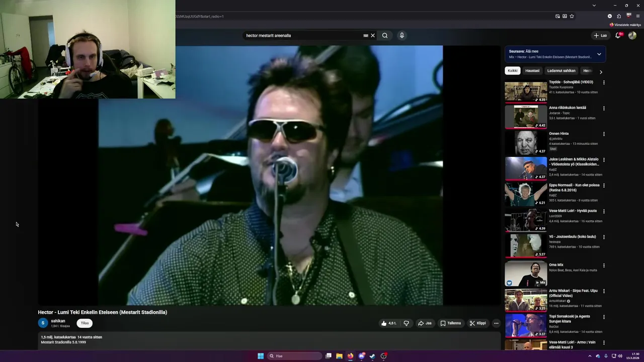Open options for Onnen Hinta video
644x362 pixels.
(x=604, y=134)
